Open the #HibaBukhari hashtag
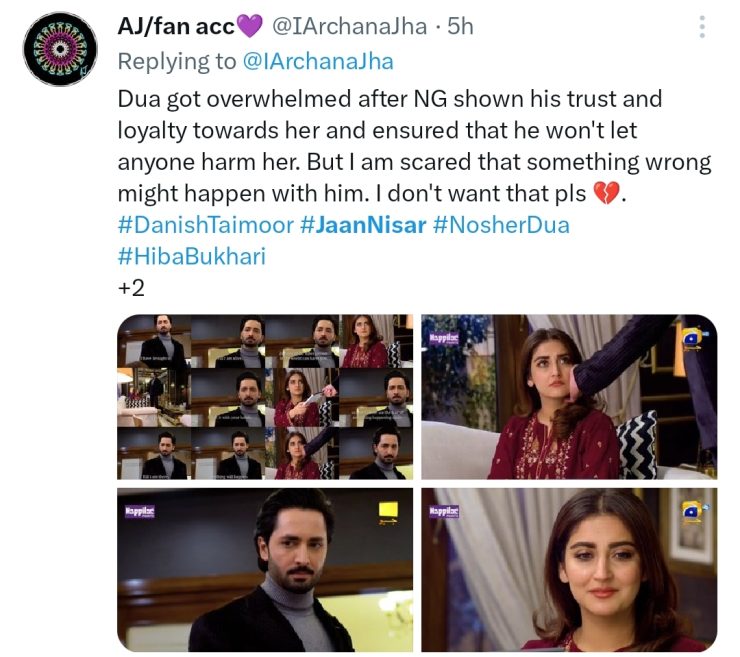The image size is (740, 657). [192, 256]
